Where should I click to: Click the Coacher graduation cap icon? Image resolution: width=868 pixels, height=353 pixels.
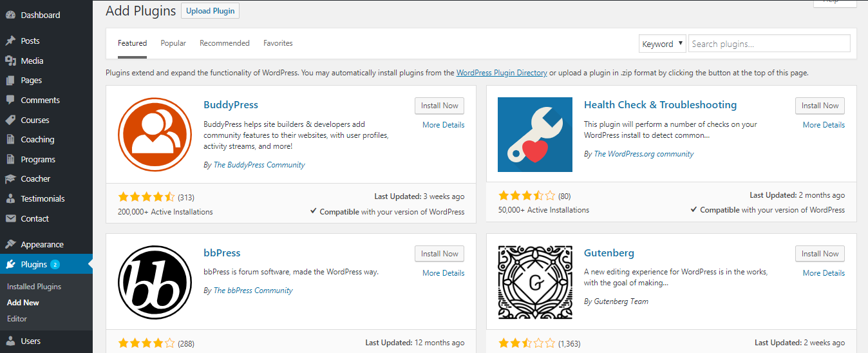point(10,178)
